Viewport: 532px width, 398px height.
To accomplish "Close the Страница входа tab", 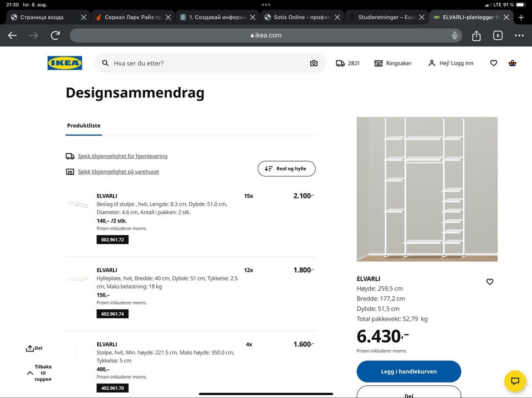I will coord(84,17).
